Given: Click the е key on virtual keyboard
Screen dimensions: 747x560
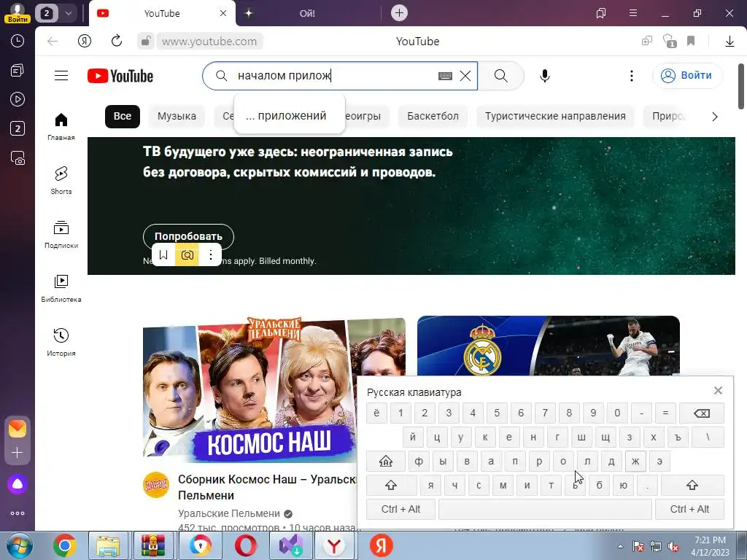Looking at the screenshot, I should click(x=508, y=437).
